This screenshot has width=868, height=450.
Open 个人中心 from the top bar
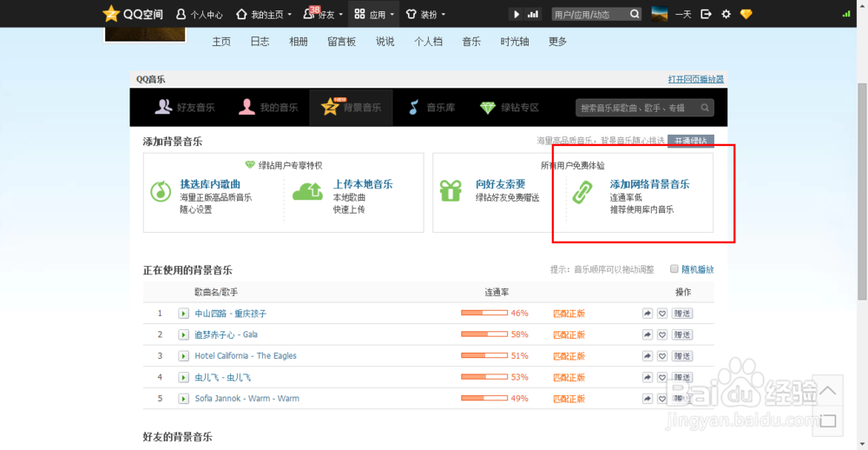coord(199,15)
